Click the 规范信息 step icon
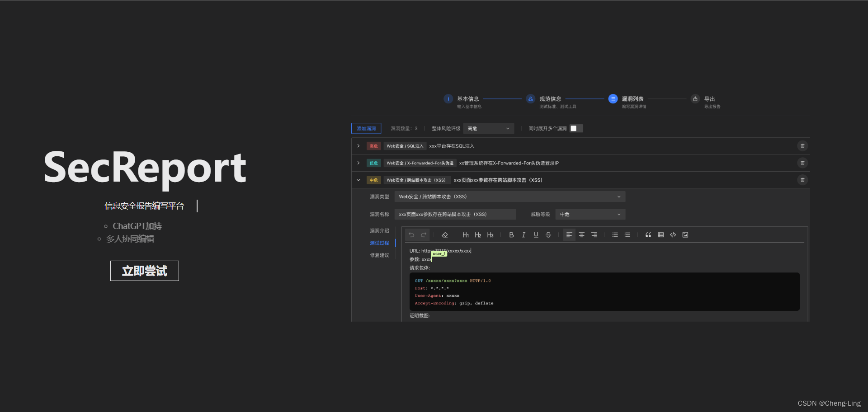The height and width of the screenshot is (412, 868). click(531, 99)
